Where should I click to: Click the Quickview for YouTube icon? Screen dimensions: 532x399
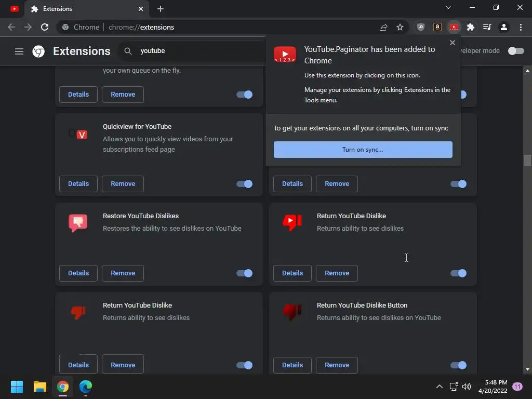[x=78, y=135]
